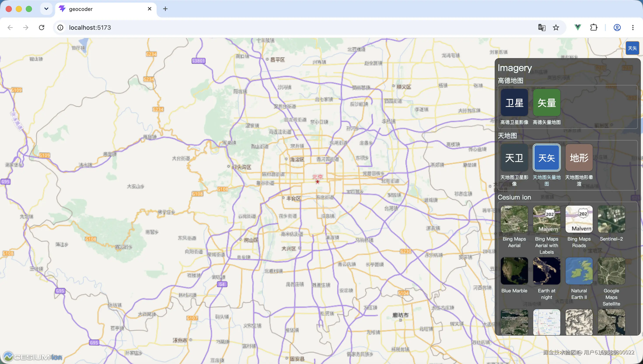This screenshot has width=643, height=364.
Task: Select the light road-map thumbnail in the bottom row
Action: [x=546, y=322]
